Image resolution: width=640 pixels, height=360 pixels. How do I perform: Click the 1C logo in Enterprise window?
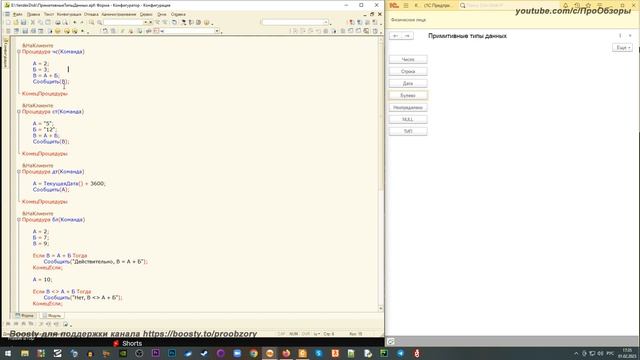(394, 5)
